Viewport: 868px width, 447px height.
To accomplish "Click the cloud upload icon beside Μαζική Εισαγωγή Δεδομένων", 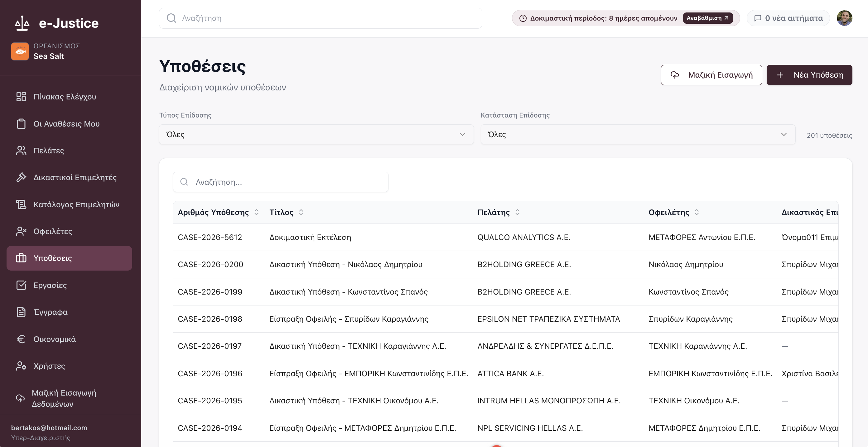I will (x=20, y=398).
